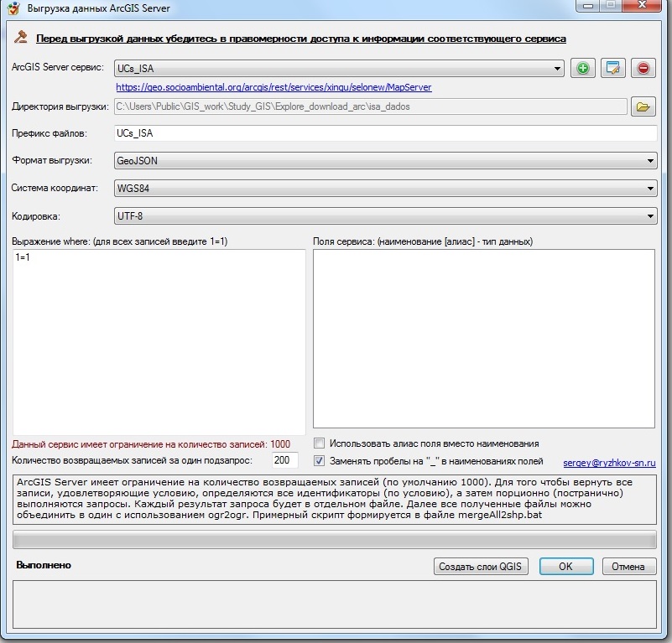Enable use field alias instead of name
Image resolution: width=672 pixels, height=643 pixels.
pos(320,443)
